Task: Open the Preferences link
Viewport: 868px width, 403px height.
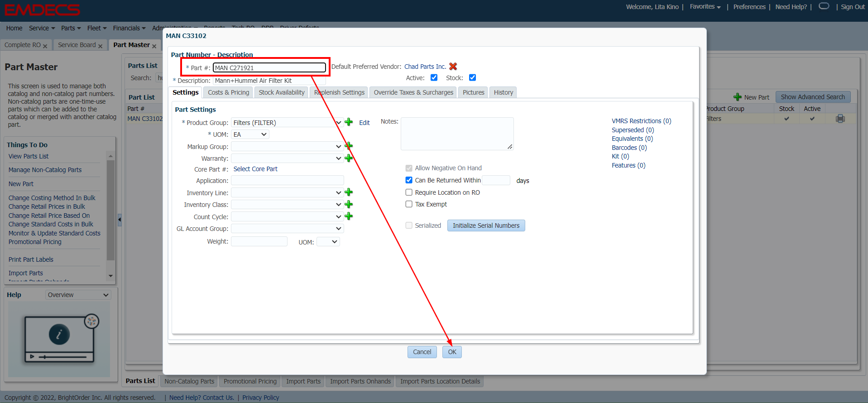Action: (749, 7)
